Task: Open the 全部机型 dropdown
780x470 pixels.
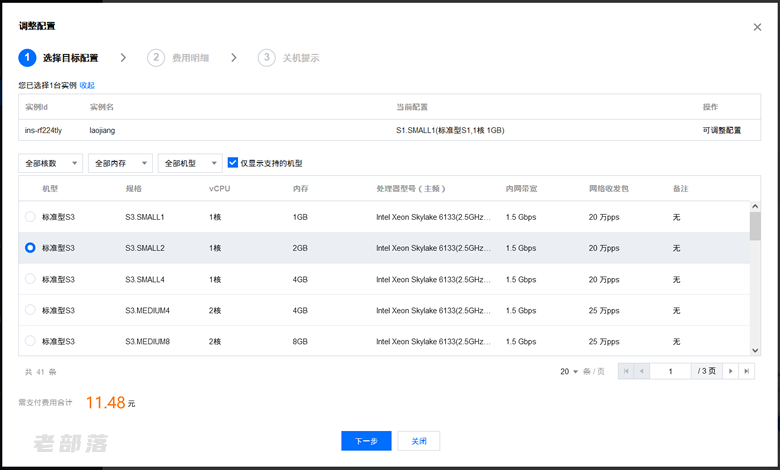Action: 190,163
